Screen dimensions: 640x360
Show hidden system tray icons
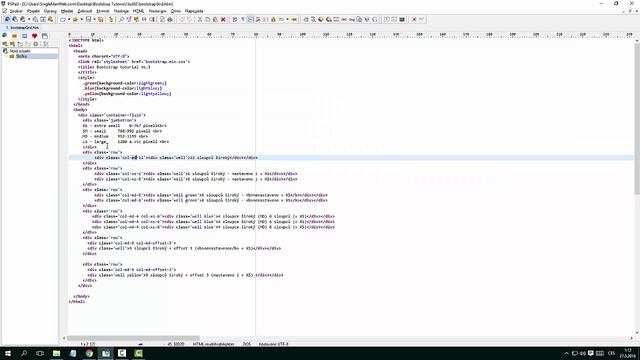(566, 353)
